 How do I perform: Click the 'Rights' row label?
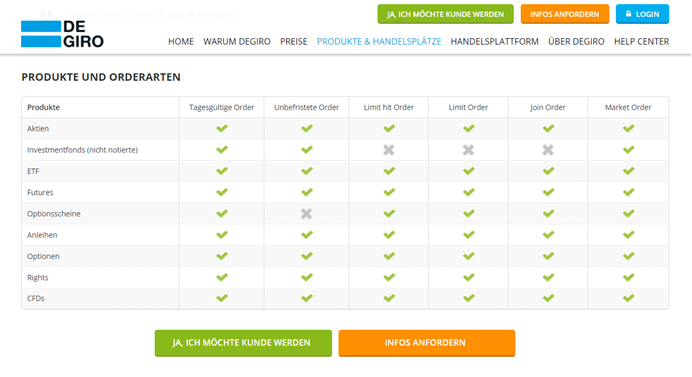tap(38, 277)
